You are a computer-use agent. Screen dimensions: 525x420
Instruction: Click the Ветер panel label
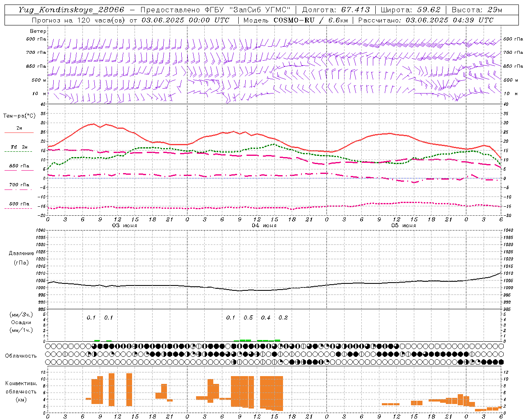click(38, 31)
